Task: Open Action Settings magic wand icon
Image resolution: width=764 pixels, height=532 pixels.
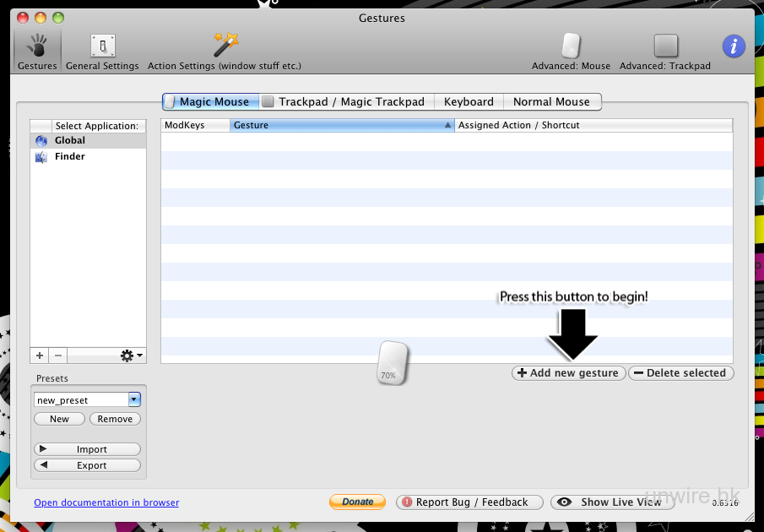Action: point(225,52)
